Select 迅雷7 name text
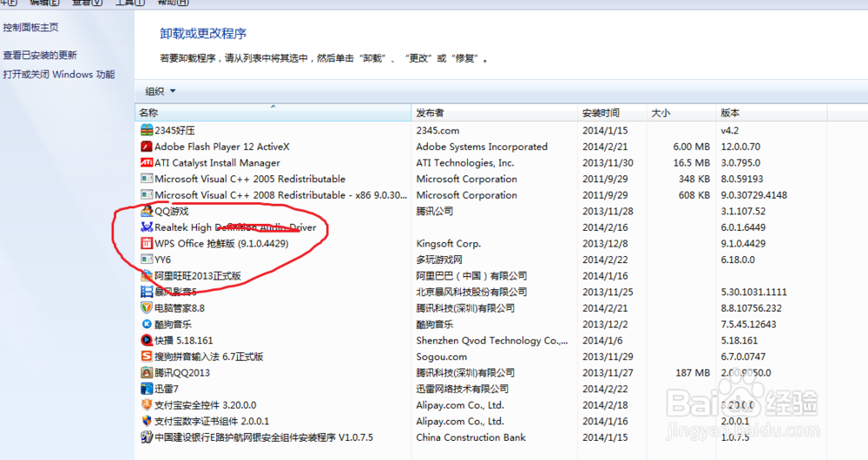This screenshot has height=460, width=868. pyautogui.click(x=166, y=389)
